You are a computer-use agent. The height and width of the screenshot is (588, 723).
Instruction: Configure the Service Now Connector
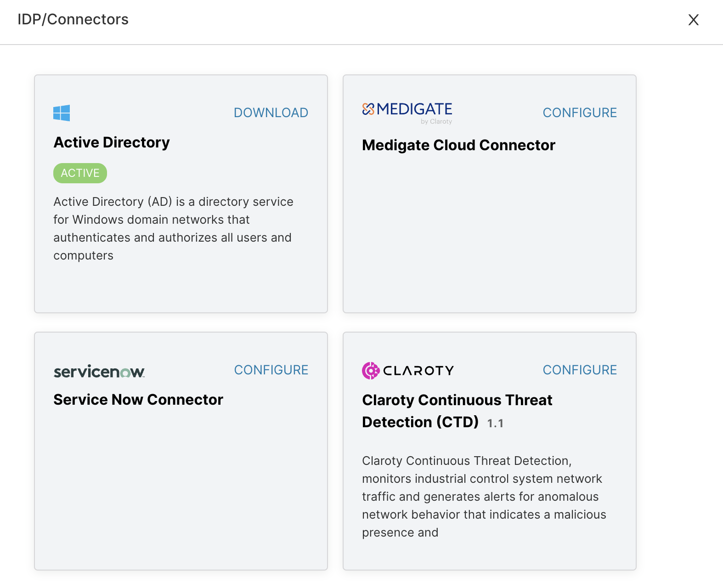tap(271, 370)
